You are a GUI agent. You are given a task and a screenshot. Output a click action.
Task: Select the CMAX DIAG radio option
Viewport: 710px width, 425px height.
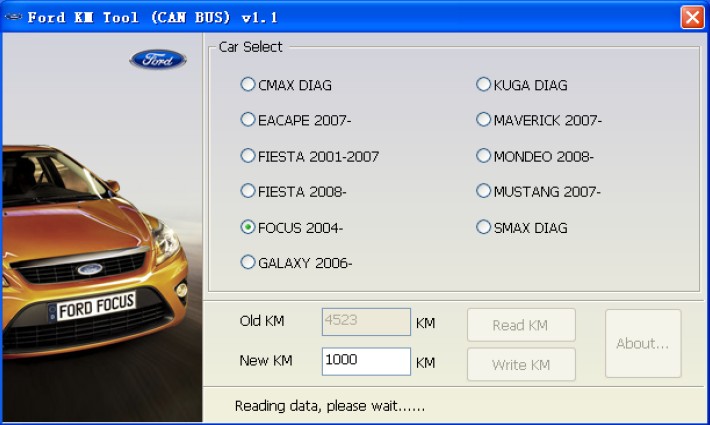[x=248, y=85]
